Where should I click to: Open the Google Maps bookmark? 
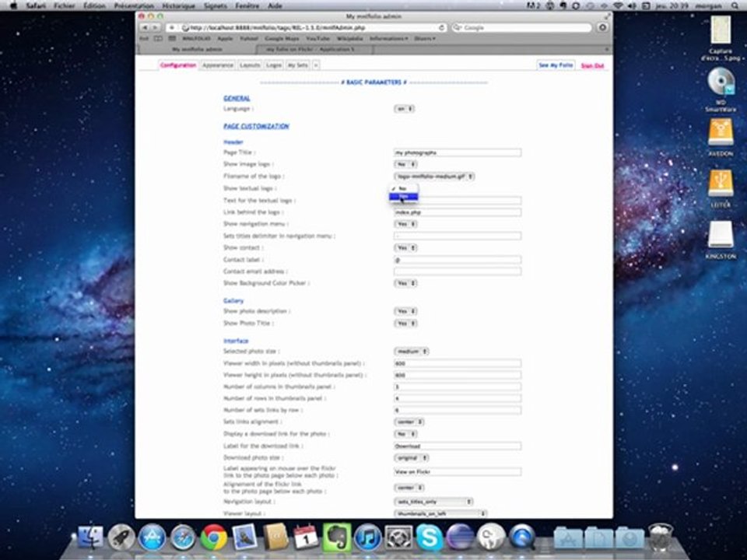(x=282, y=39)
